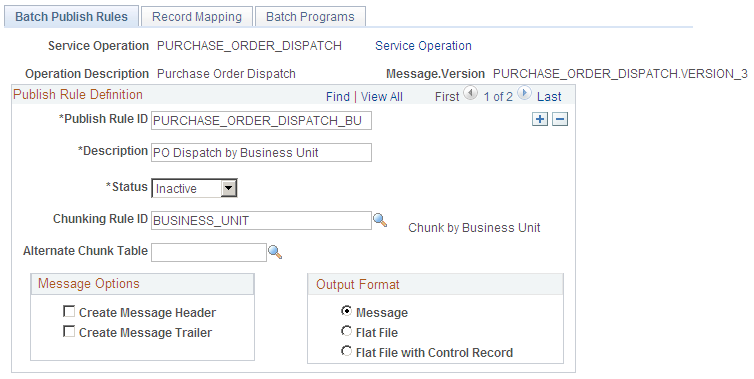The height and width of the screenshot is (379, 754).
Task: Click the 'Chunk by Business Unit' text
Action: coord(474,227)
